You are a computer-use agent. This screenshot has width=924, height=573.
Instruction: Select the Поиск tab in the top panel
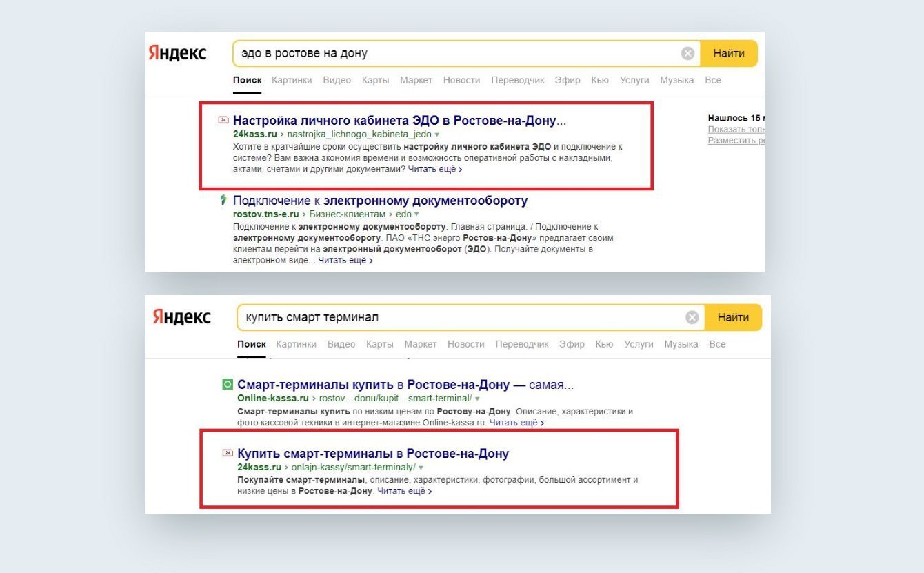coord(247,80)
